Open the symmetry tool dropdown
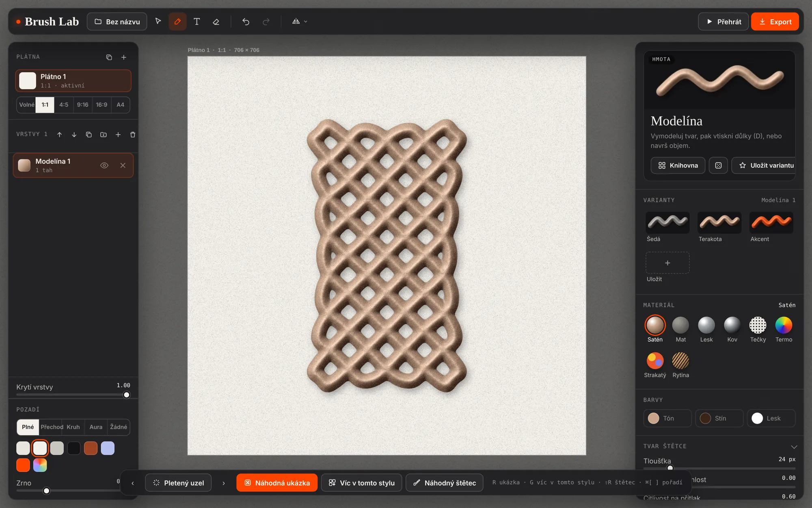The width and height of the screenshot is (812, 508). (300, 22)
